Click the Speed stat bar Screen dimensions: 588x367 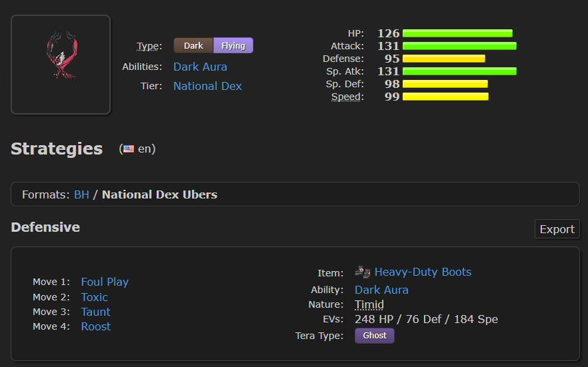pyautogui.click(x=445, y=97)
